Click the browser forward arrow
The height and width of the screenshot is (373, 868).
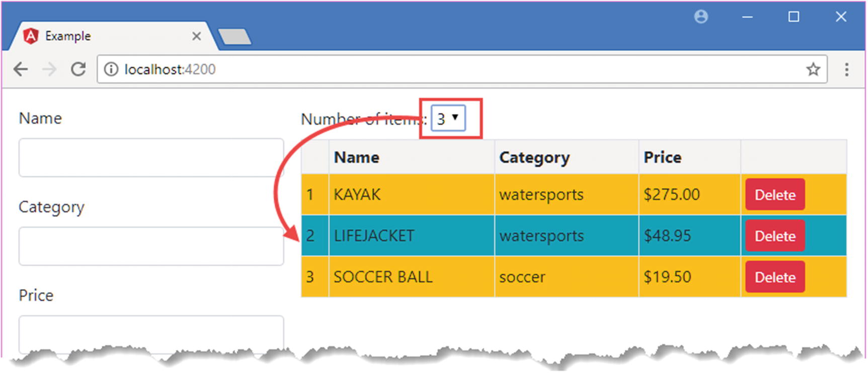pyautogui.click(x=49, y=69)
